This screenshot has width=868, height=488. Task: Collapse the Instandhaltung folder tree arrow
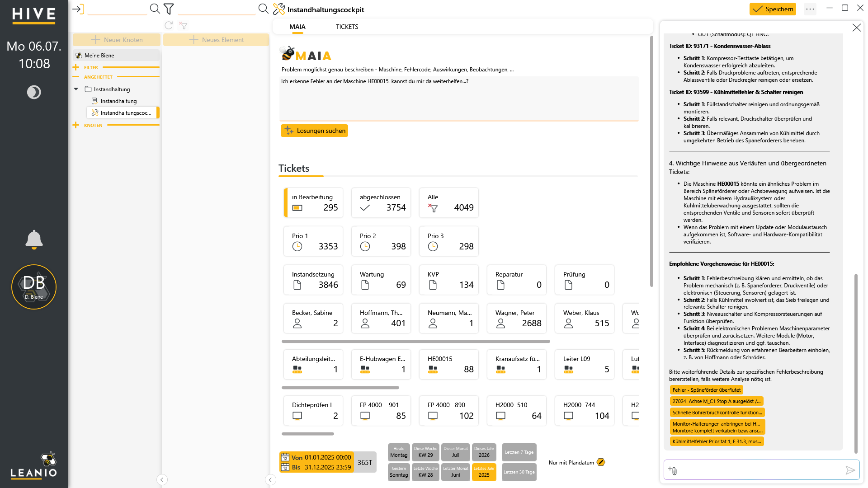[x=76, y=89]
